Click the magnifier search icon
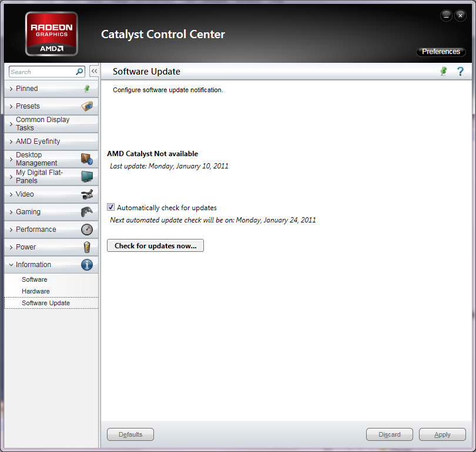The height and width of the screenshot is (452, 476). click(79, 72)
